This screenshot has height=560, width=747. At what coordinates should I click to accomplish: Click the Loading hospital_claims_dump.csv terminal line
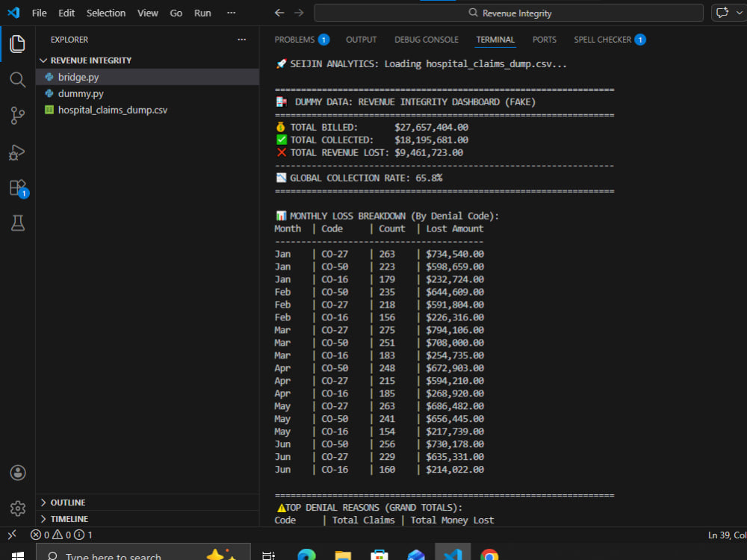(421, 63)
